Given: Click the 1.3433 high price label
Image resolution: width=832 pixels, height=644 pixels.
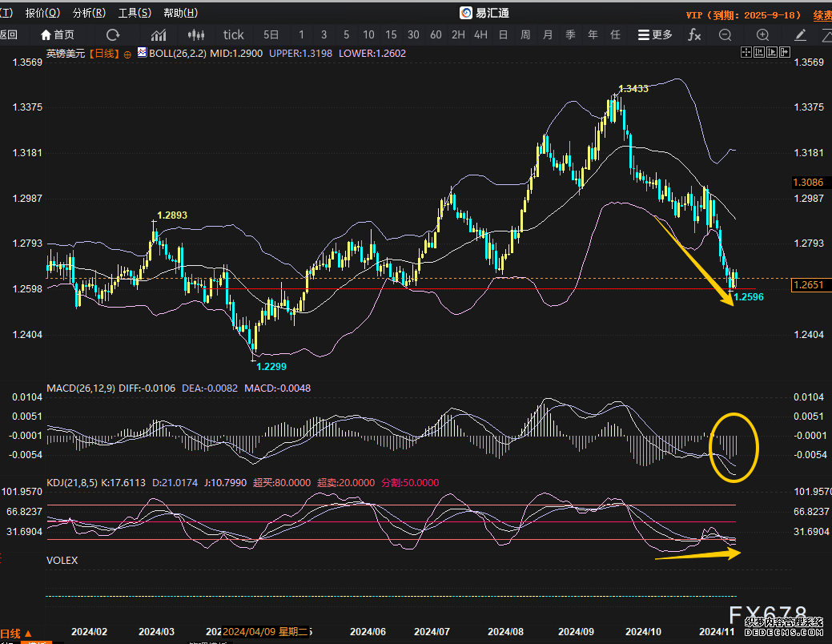Looking at the screenshot, I should point(633,89).
